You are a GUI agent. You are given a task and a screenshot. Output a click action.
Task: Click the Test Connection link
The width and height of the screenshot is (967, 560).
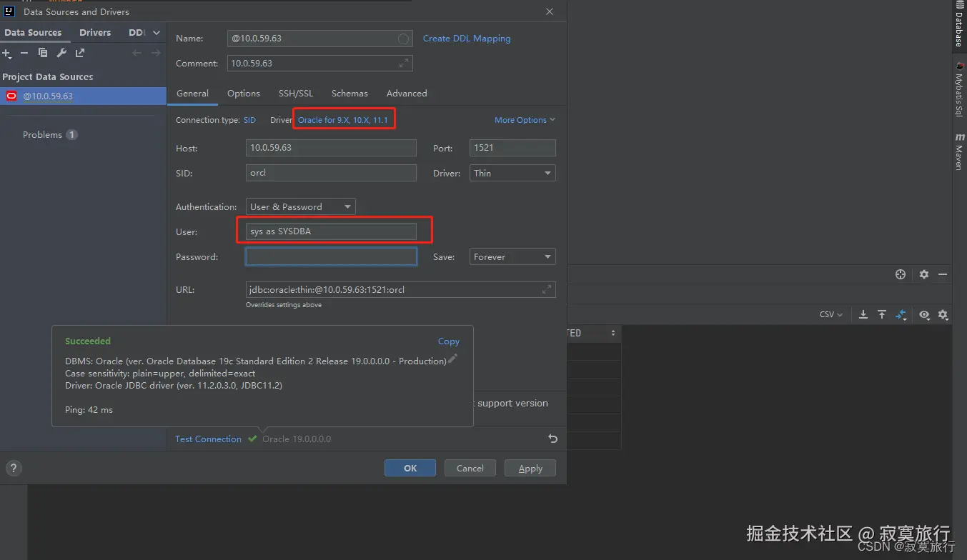(209, 439)
